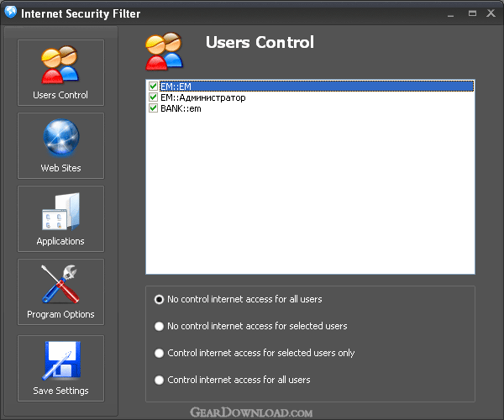Select the BANK::em list entry
Viewport: 504px width, 420px height.
pos(181,108)
